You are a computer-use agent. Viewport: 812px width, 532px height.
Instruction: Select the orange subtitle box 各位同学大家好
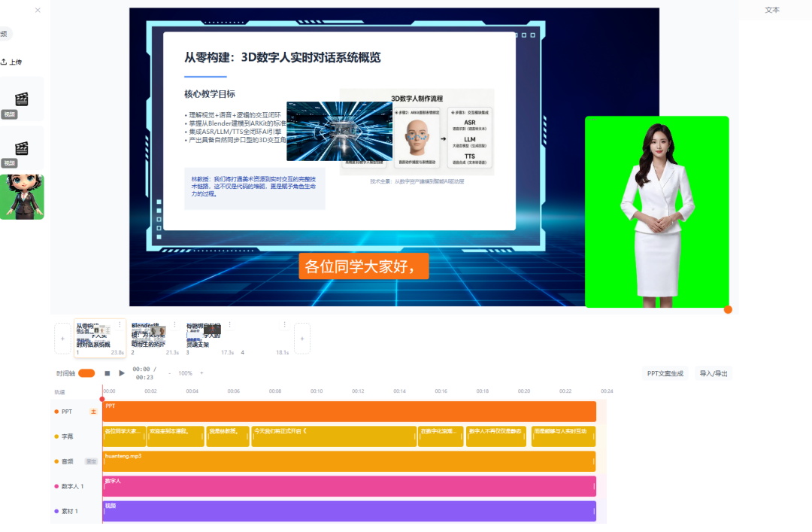(x=364, y=266)
